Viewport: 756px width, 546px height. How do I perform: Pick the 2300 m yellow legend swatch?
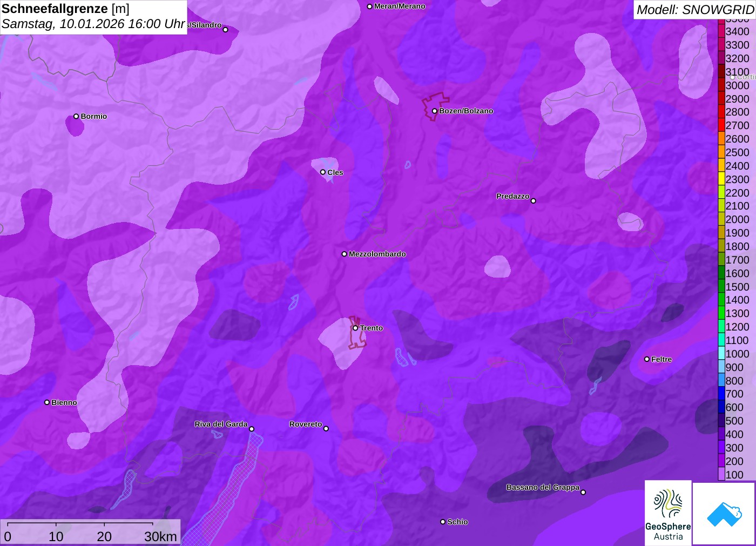click(x=721, y=179)
